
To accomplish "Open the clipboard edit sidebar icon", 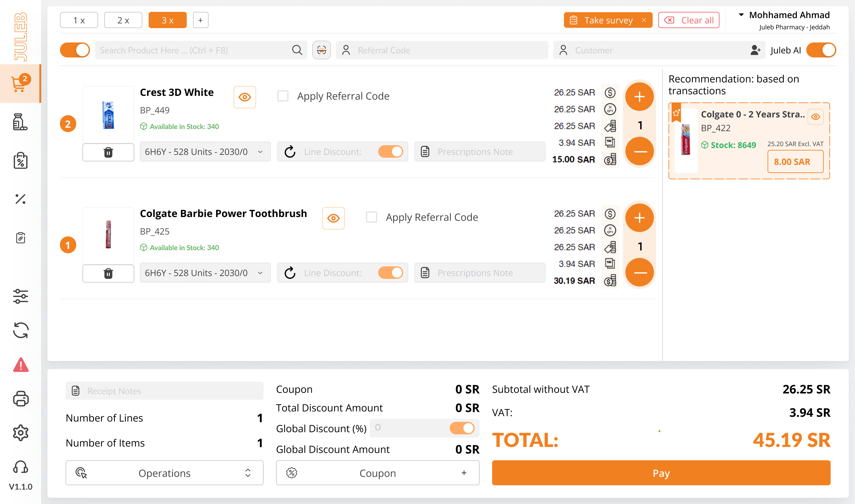I will (20, 238).
